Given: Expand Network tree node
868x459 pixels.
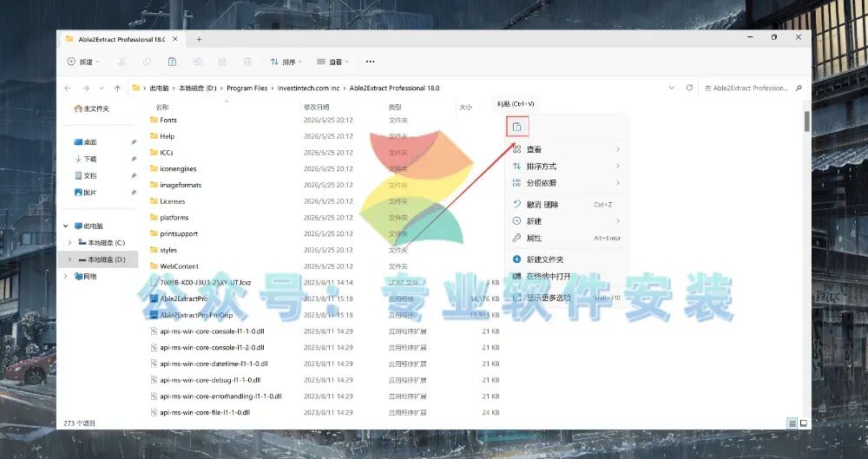Looking at the screenshot, I should [66, 276].
